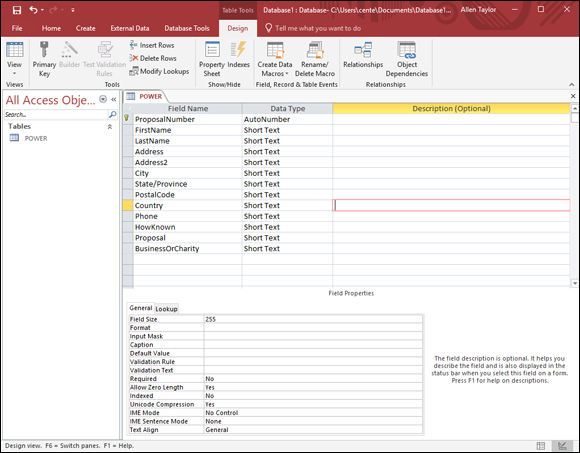Click Modify Lookups
This screenshot has height=453, width=580.
click(x=159, y=71)
